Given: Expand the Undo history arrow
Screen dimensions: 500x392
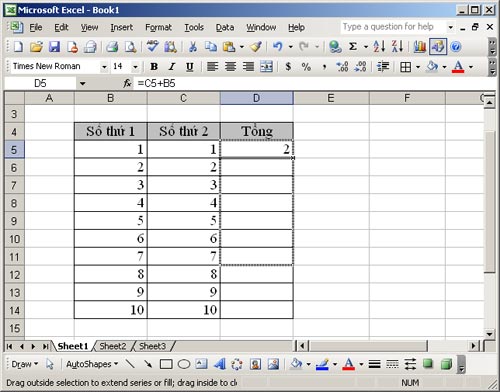Looking at the screenshot, I should coord(291,47).
